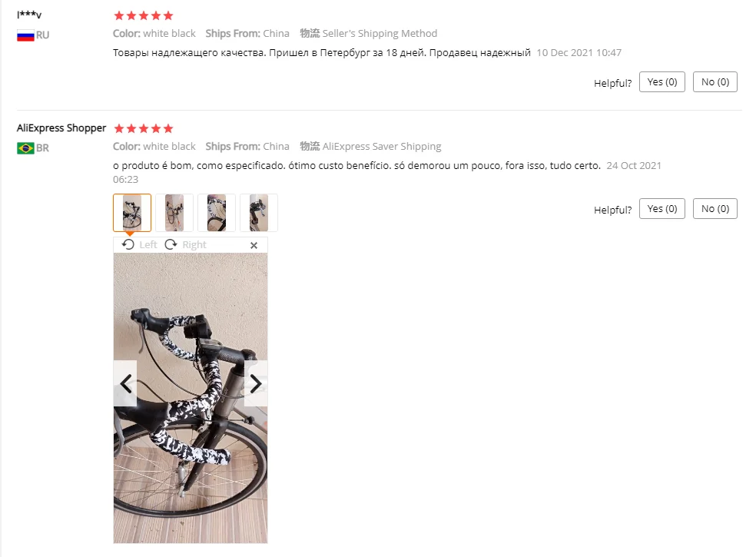The width and height of the screenshot is (756, 557).
Task: Click the AliExpress Shopper reviewer name
Action: pyautogui.click(x=61, y=128)
